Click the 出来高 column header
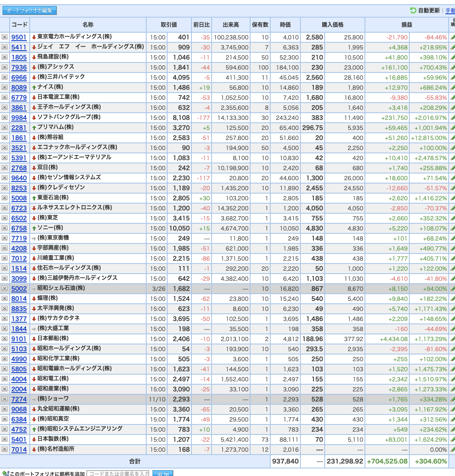The width and height of the screenshot is (455, 476). (x=231, y=25)
